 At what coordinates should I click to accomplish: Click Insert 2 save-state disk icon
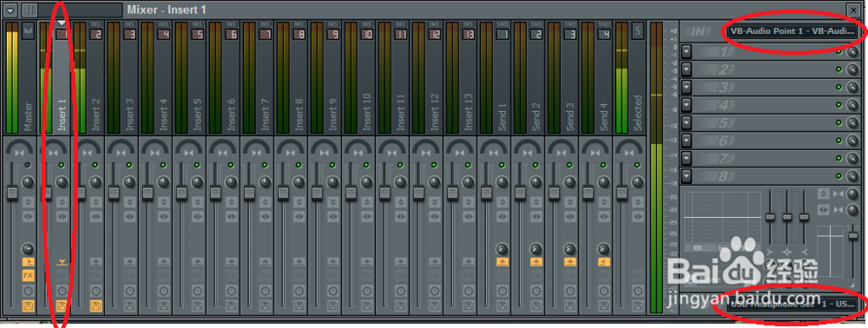[x=95, y=305]
